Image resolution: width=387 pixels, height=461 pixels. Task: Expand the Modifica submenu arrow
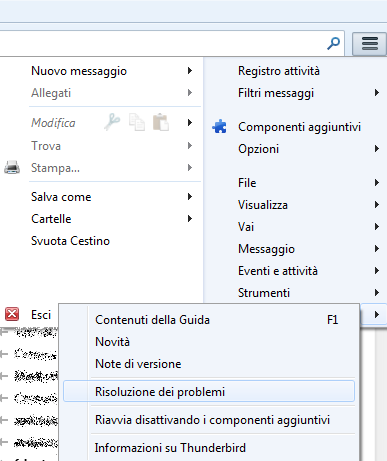pos(190,122)
